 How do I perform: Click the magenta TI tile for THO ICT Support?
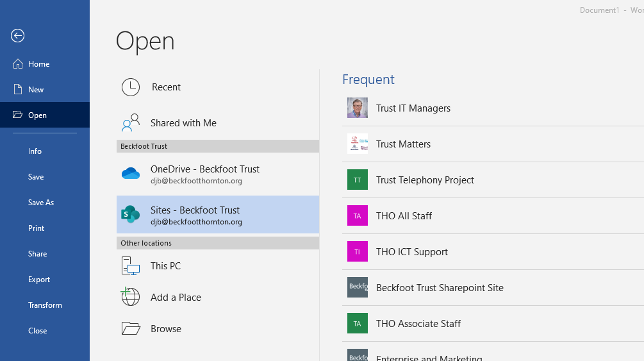click(358, 251)
